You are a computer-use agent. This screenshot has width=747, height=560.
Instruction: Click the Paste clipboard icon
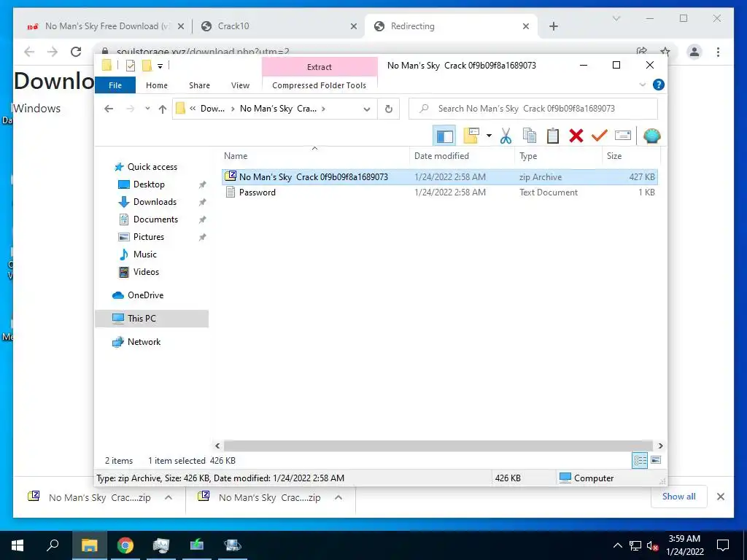coord(553,136)
